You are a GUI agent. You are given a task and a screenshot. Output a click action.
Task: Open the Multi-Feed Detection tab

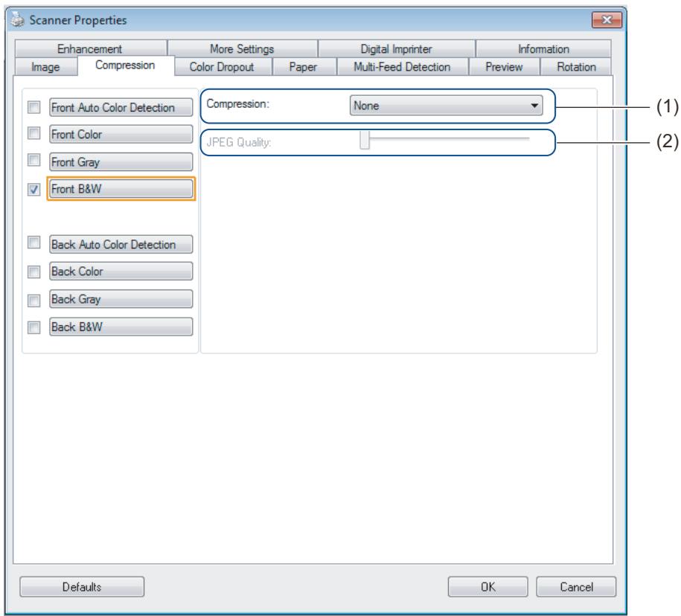(x=402, y=67)
